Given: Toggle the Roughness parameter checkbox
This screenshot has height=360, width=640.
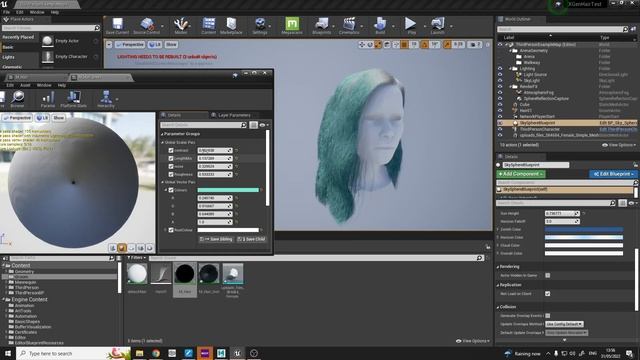Looking at the screenshot, I should (171, 174).
